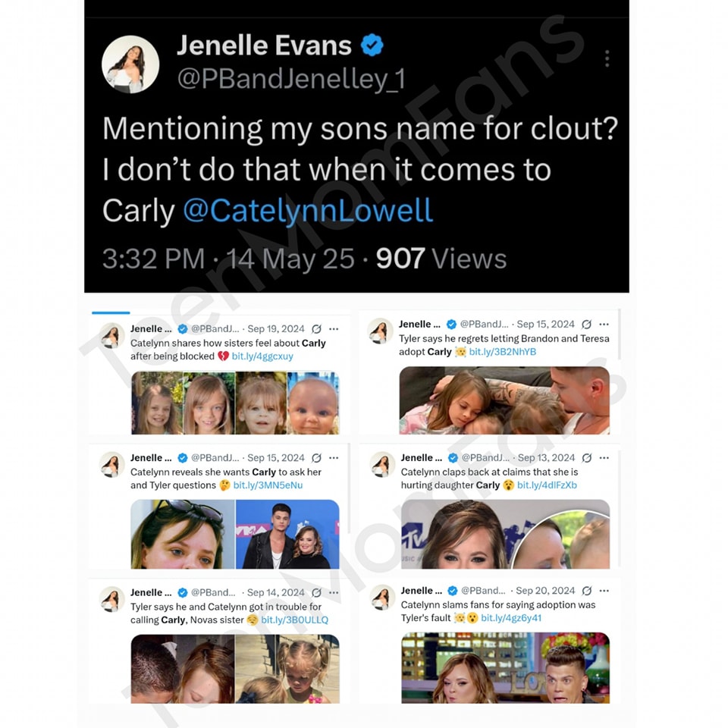Open the bit.ly/3B2NhYB link
The width and height of the screenshot is (728, 728).
coord(503,351)
